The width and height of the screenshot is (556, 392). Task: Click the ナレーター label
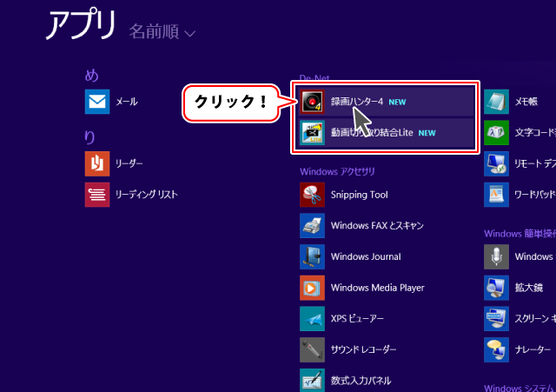point(533,349)
